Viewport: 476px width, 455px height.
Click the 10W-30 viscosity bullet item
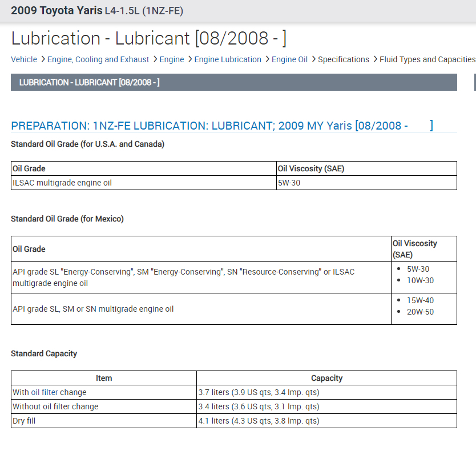[420, 280]
